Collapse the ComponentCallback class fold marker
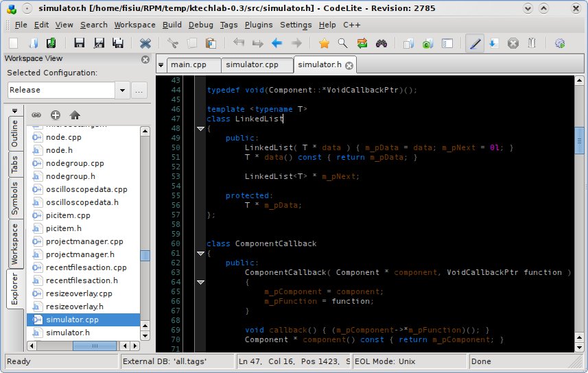This screenshot has width=588, height=373. click(x=200, y=253)
